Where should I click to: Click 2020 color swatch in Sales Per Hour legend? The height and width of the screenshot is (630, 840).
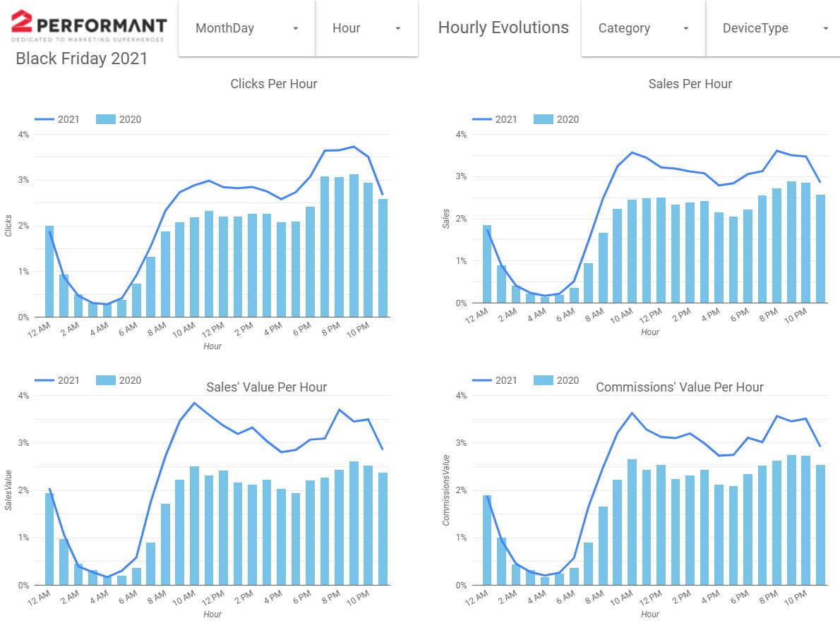tap(544, 119)
